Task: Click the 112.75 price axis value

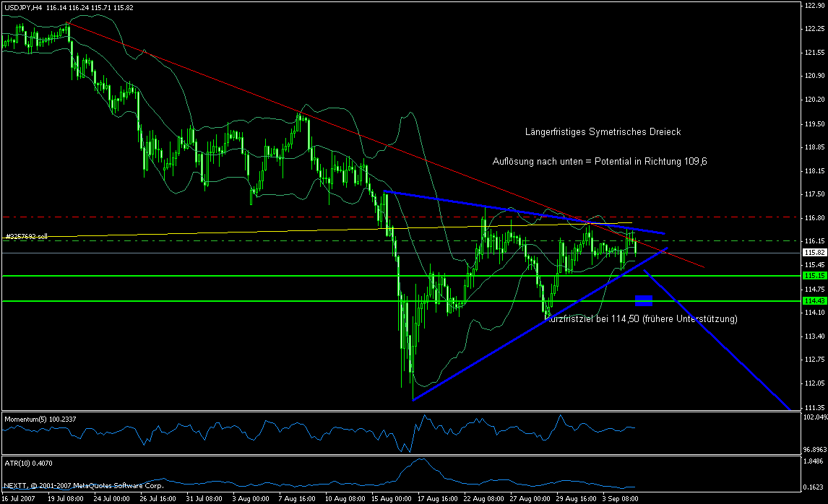Action: coord(815,360)
